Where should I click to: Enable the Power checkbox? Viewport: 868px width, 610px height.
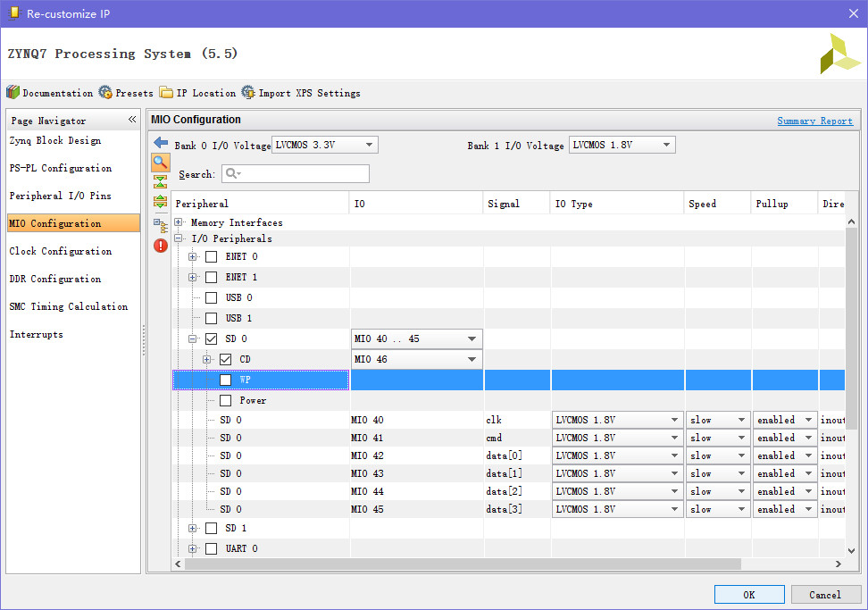pyautogui.click(x=225, y=400)
